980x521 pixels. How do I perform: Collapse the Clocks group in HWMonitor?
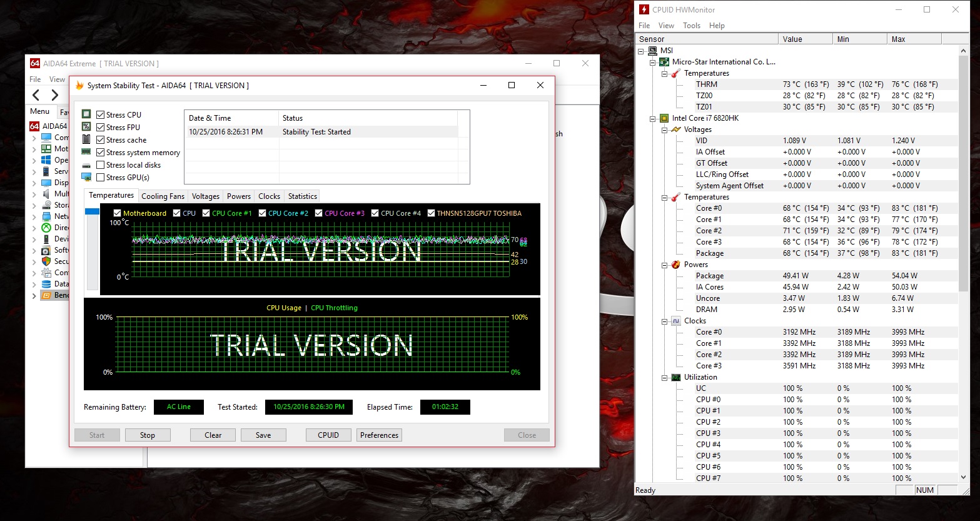[x=664, y=321]
